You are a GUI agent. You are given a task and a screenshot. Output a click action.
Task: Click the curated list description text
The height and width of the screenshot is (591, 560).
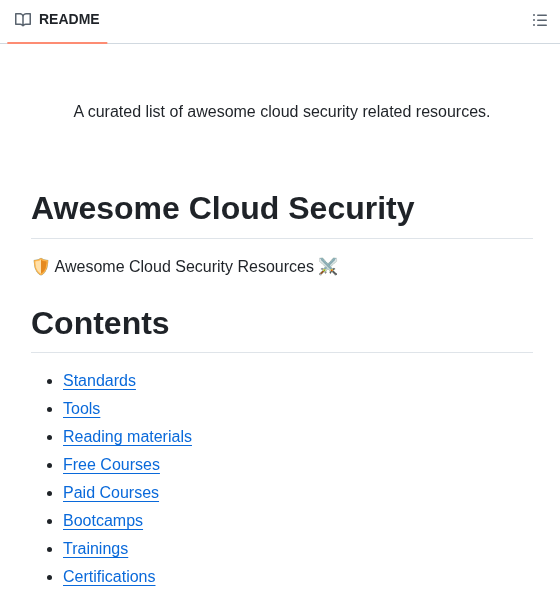(282, 112)
